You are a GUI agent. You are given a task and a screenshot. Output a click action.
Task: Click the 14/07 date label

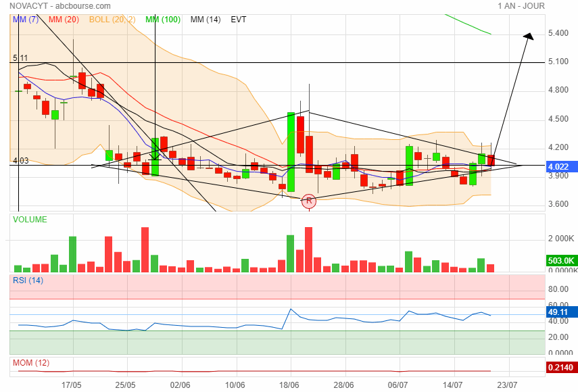(x=453, y=385)
